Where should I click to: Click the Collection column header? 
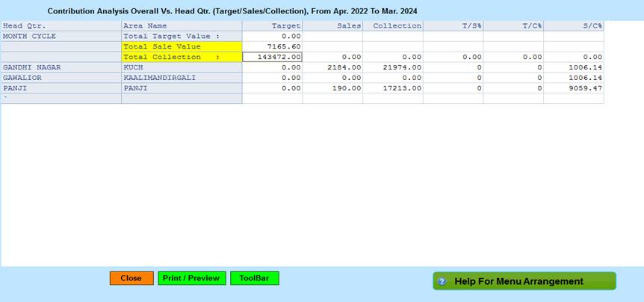click(393, 25)
